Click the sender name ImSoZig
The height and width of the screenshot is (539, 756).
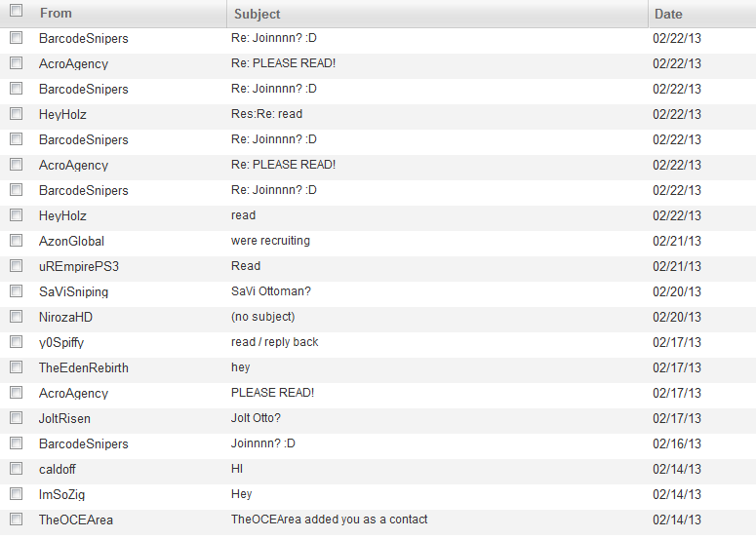click(x=61, y=495)
